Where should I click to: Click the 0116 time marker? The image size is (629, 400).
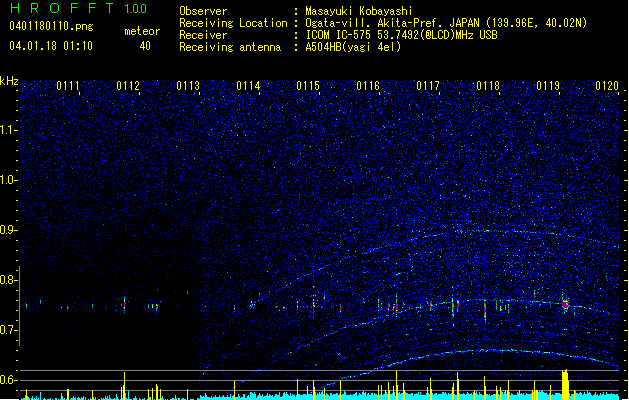click(368, 86)
